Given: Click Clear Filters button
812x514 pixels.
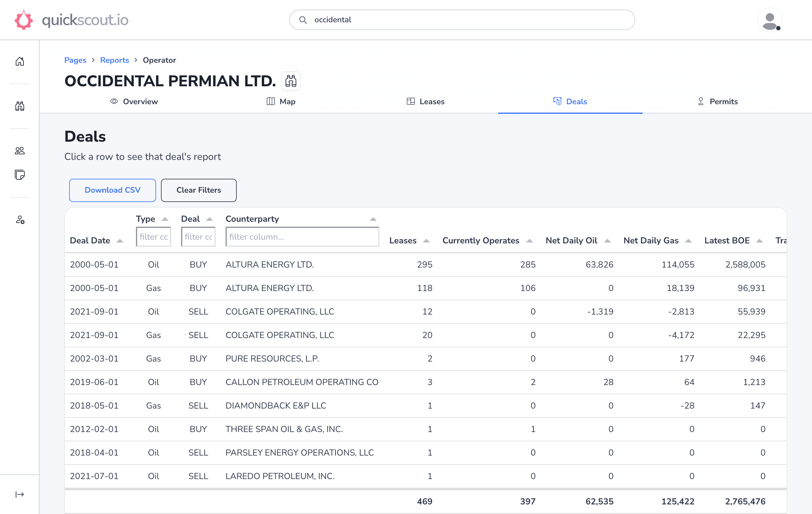Looking at the screenshot, I should (x=199, y=190).
